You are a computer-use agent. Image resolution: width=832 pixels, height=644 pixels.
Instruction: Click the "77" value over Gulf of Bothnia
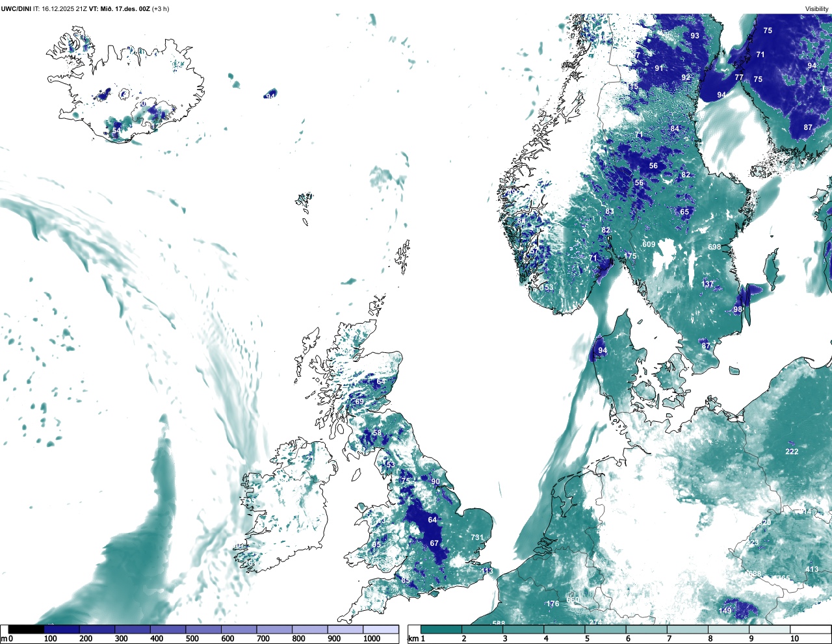(739, 77)
